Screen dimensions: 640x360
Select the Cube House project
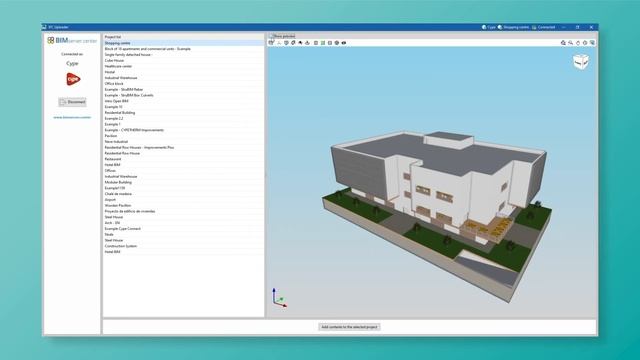(184, 60)
